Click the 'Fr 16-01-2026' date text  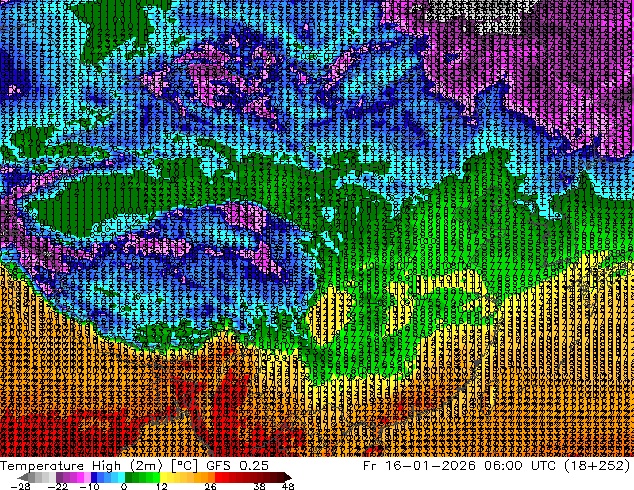pyautogui.click(x=419, y=466)
